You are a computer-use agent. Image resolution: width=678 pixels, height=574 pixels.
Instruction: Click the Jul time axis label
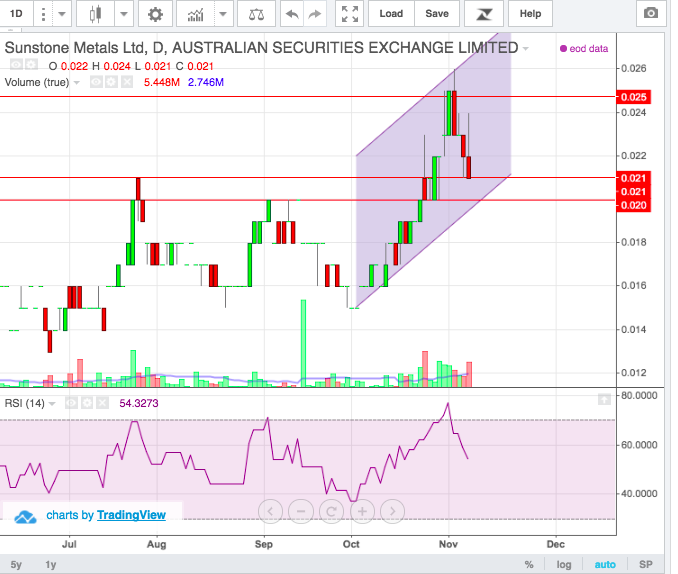tap(69, 544)
